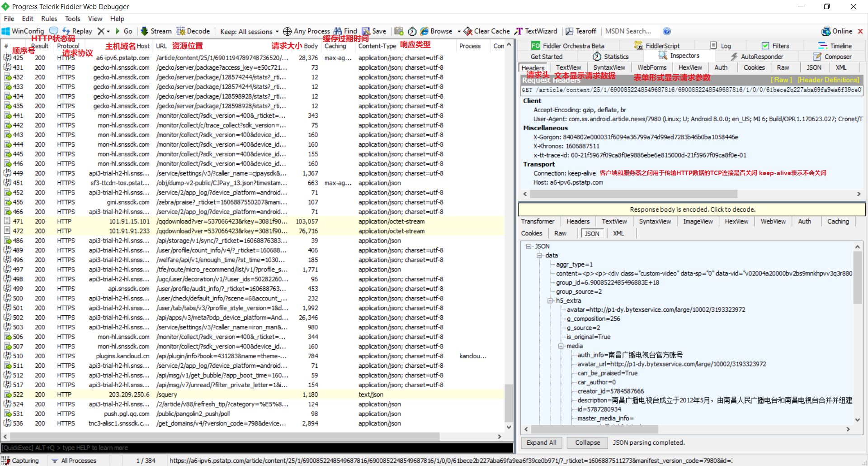
Task: Open the File menu
Action: tap(9, 19)
